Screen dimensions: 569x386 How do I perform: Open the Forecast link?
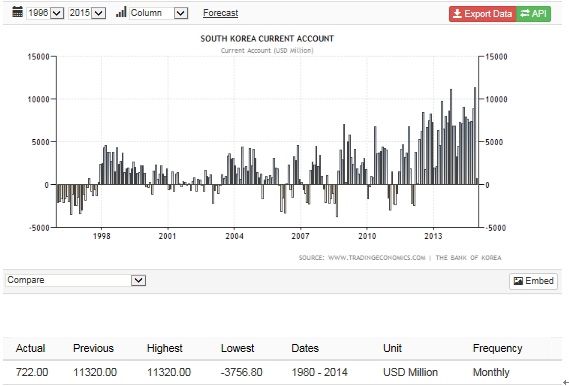click(x=220, y=13)
